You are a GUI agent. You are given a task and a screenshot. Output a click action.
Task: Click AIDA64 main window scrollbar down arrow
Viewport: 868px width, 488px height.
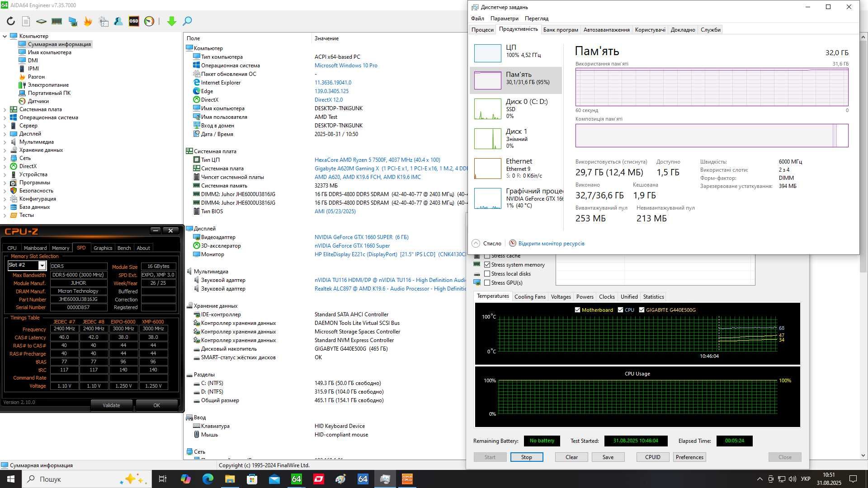point(863,456)
